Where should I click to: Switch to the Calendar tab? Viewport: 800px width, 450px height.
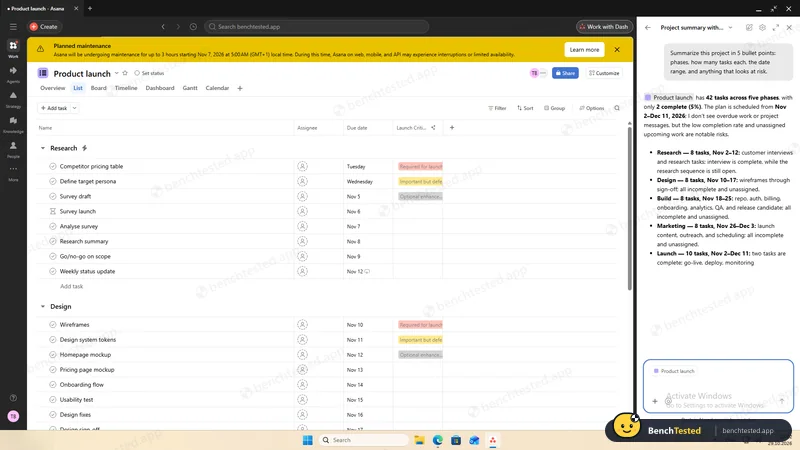[217, 88]
